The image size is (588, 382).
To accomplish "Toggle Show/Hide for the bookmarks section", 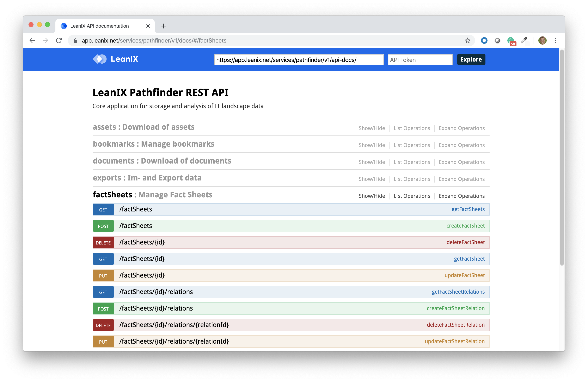I will [372, 145].
